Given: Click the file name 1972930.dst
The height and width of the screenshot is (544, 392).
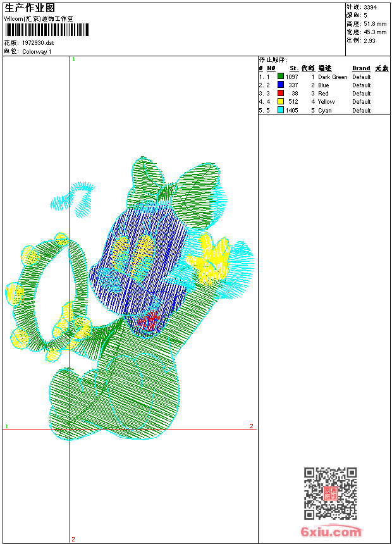Looking at the screenshot, I should click(38, 43).
